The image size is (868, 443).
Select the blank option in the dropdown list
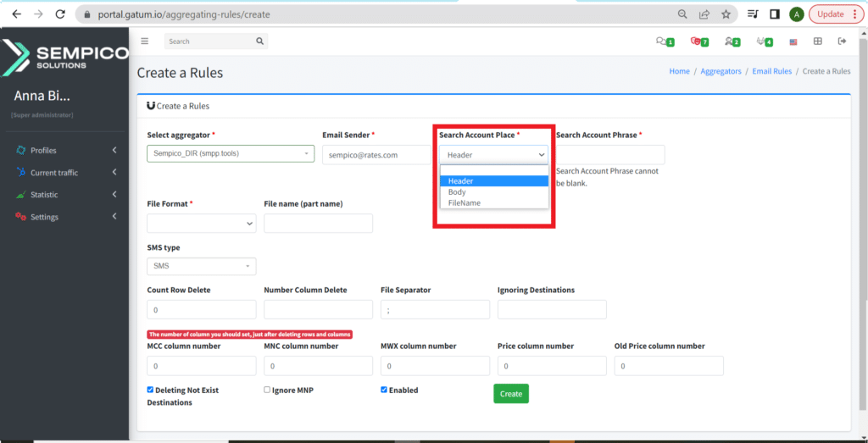click(x=494, y=170)
